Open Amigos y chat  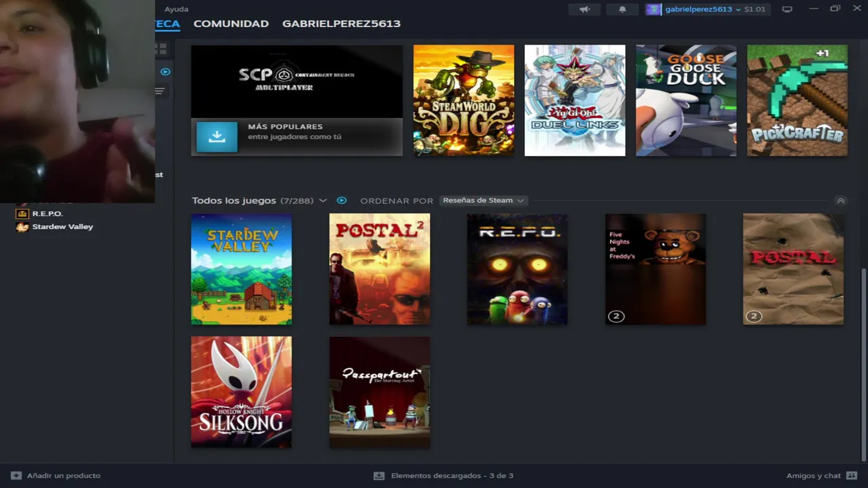(x=813, y=476)
